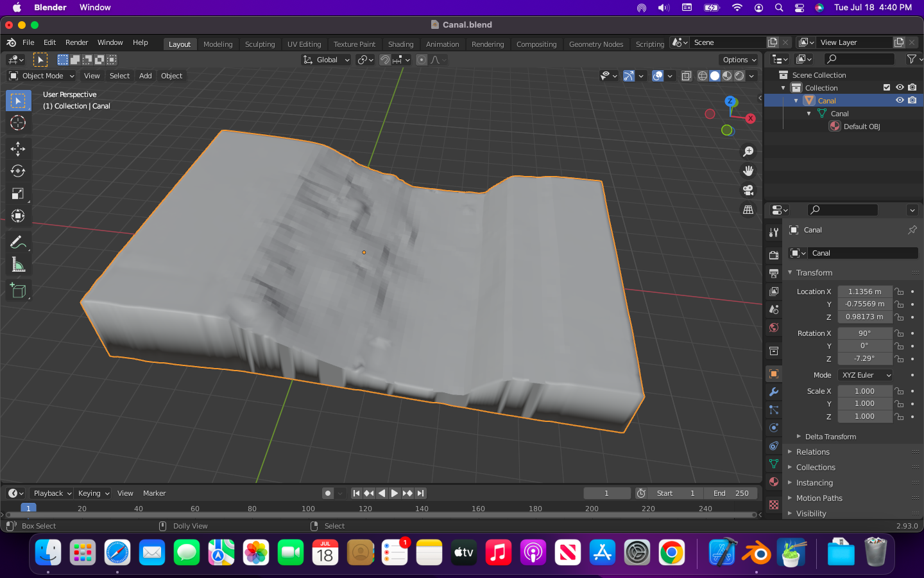924x578 pixels.
Task: Click the Scale X value field
Action: coord(864,391)
